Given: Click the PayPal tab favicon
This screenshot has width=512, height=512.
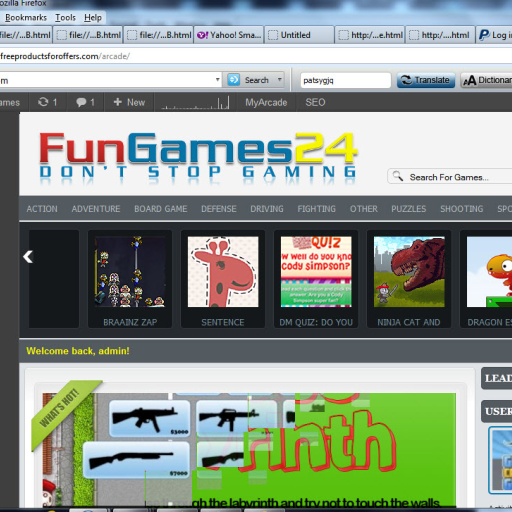Looking at the screenshot, I should 484,35.
